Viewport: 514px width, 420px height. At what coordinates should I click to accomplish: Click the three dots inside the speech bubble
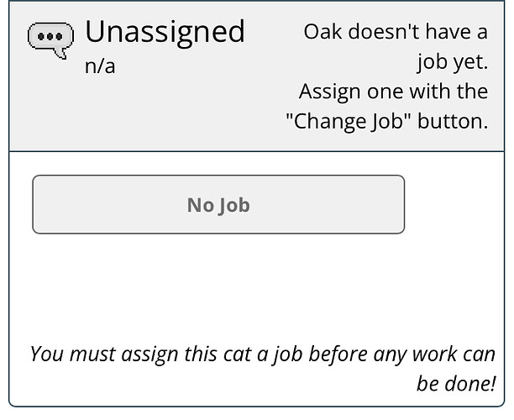coord(50,36)
